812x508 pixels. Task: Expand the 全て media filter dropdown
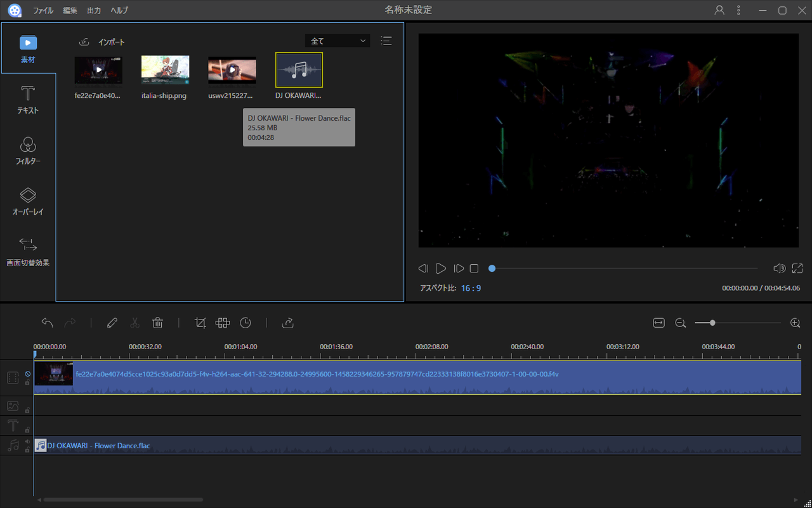[337, 41]
